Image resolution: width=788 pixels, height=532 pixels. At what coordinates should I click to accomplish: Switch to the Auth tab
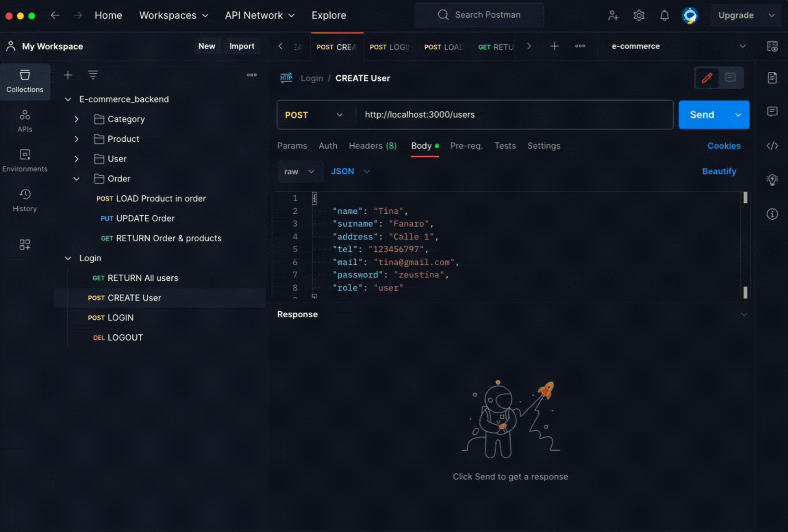(x=328, y=146)
